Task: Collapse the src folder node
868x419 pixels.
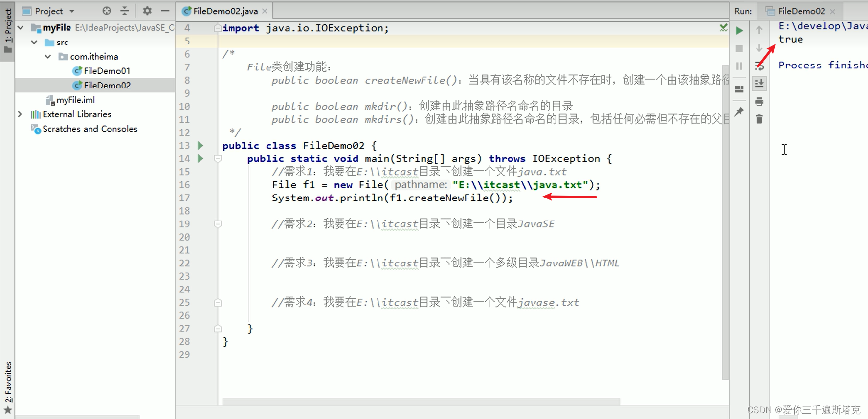Action: tap(34, 43)
